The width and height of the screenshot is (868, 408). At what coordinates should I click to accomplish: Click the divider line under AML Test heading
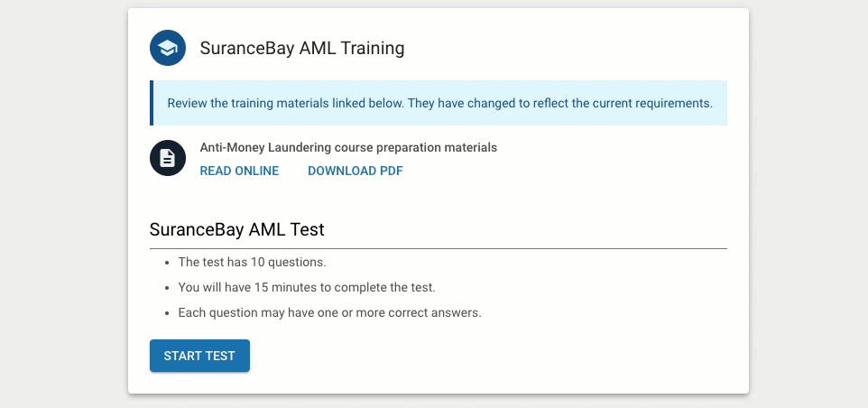tap(438, 248)
